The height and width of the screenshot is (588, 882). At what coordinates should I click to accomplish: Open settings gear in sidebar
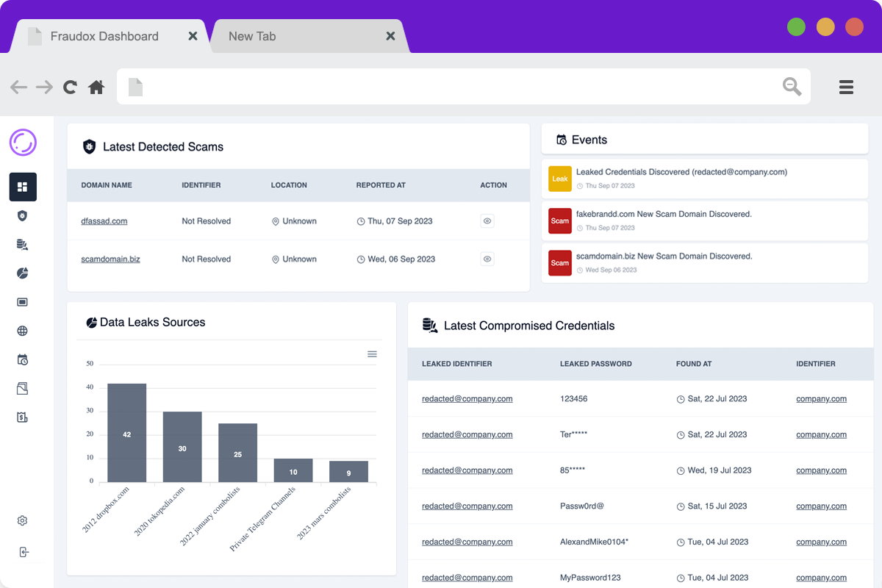pyautogui.click(x=22, y=520)
